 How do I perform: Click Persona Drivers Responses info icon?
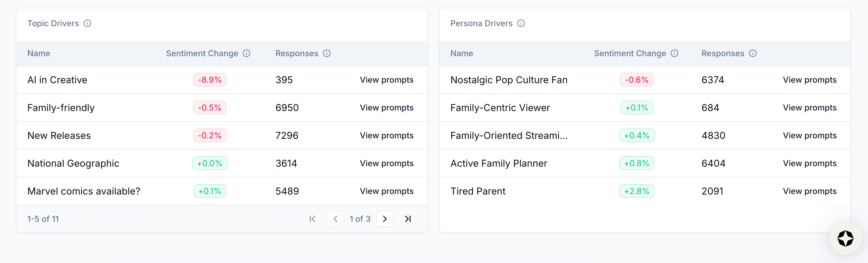click(753, 53)
